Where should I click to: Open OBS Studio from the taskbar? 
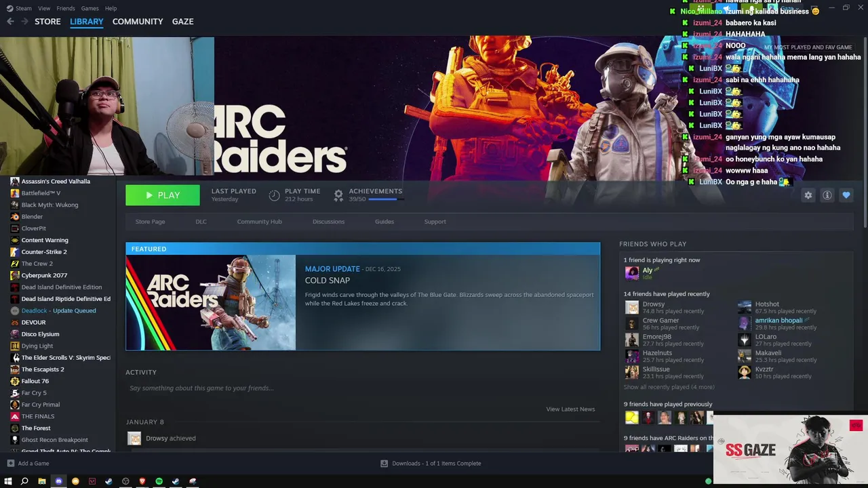coord(125,481)
